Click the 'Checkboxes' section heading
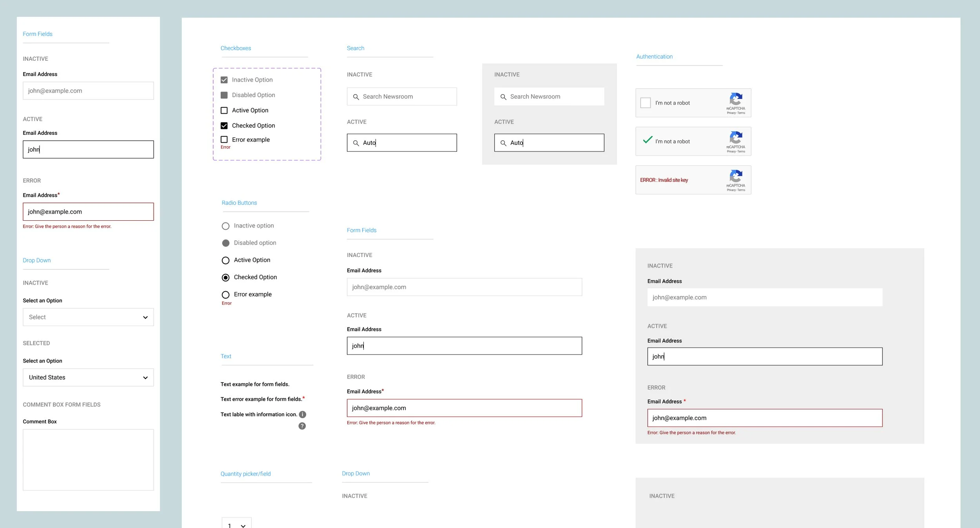Viewport: 980px width, 528px height. [x=236, y=48]
